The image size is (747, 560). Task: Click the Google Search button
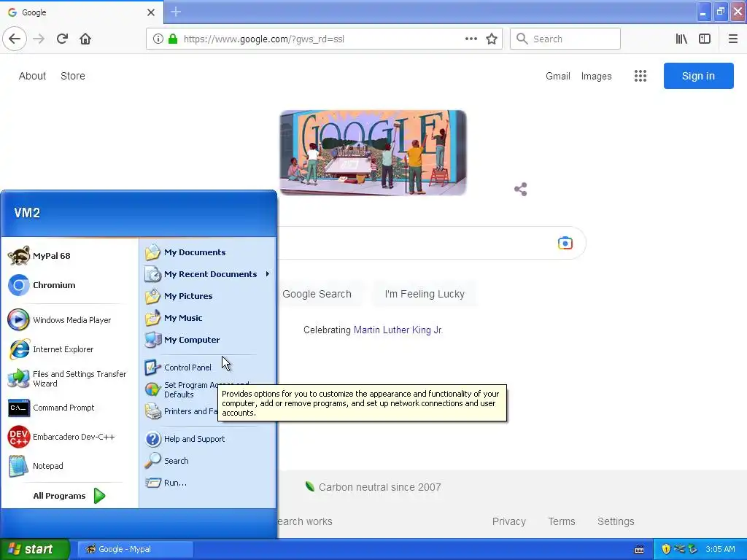pyautogui.click(x=317, y=294)
